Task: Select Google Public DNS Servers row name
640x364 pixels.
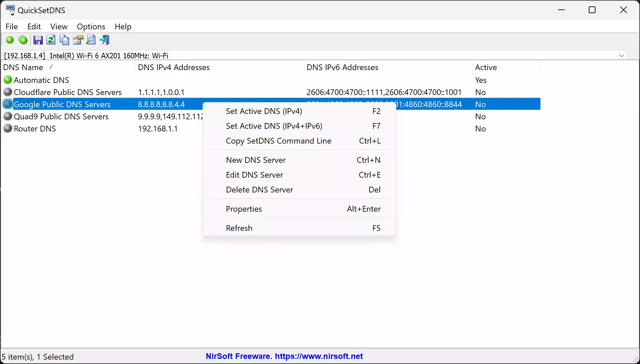Action: pyautogui.click(x=62, y=104)
